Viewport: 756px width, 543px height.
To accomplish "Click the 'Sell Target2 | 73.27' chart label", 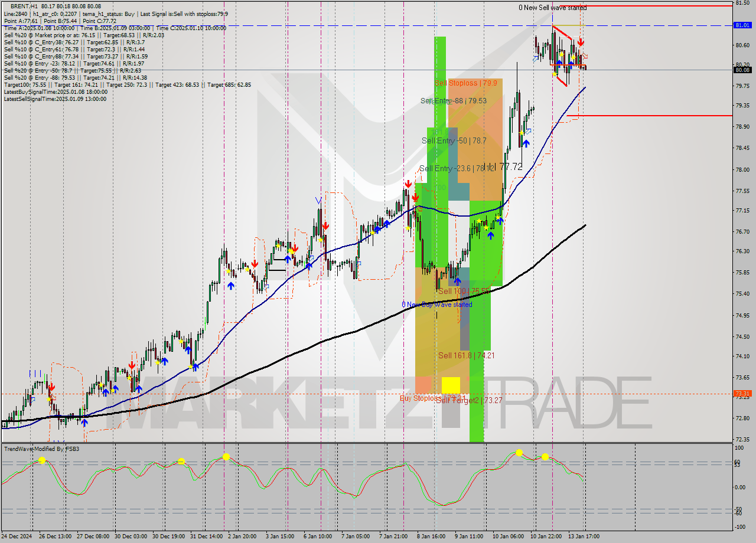I will (469, 400).
